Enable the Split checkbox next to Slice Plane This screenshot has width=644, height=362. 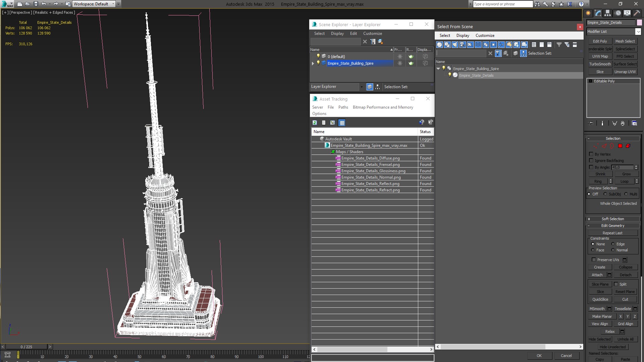616,284
